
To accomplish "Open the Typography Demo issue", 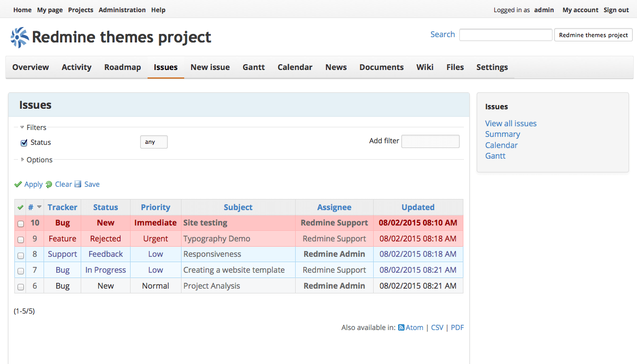I will (x=217, y=239).
